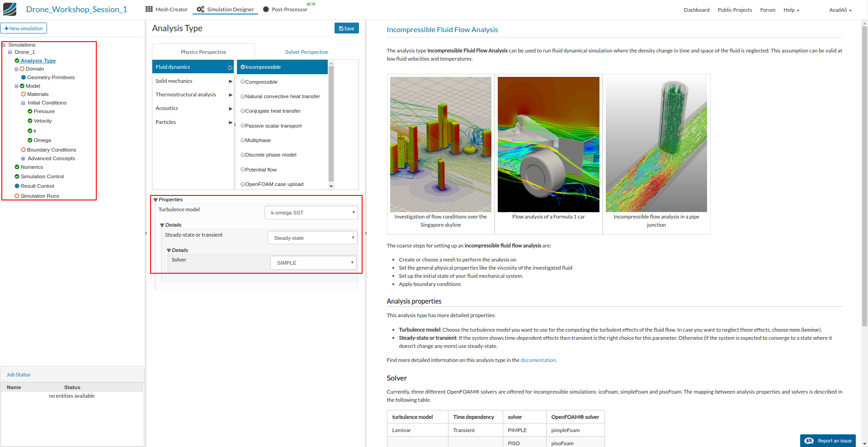Collapse the Properties section triangle
Image resolution: width=868 pixels, height=447 pixels.
[x=156, y=200]
